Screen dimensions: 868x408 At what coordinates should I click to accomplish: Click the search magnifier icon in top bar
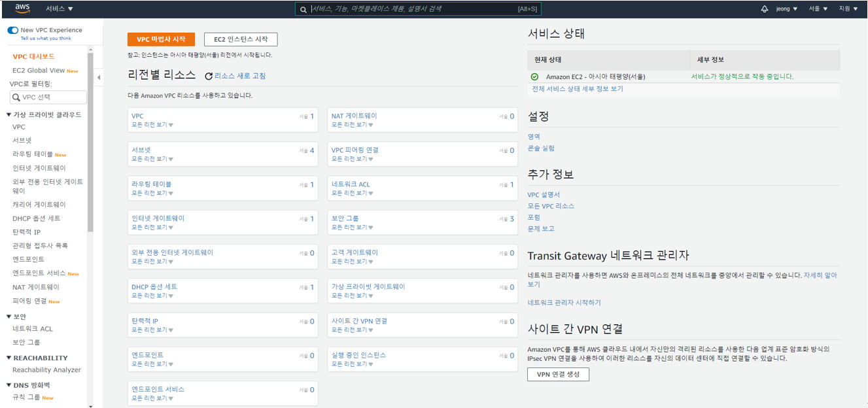[304, 9]
